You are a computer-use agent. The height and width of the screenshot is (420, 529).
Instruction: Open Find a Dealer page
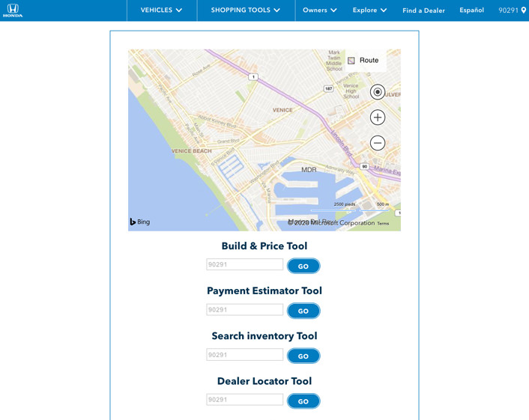point(423,10)
